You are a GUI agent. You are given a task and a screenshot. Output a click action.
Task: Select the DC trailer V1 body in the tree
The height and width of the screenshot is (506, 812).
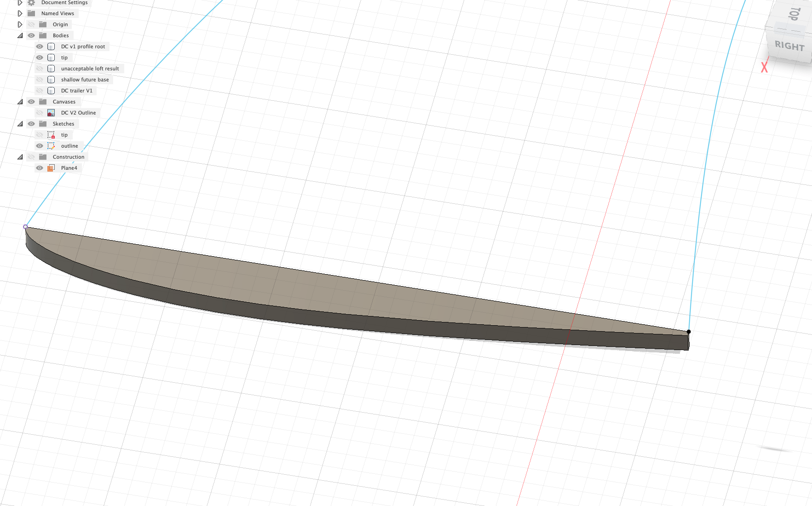tap(76, 90)
